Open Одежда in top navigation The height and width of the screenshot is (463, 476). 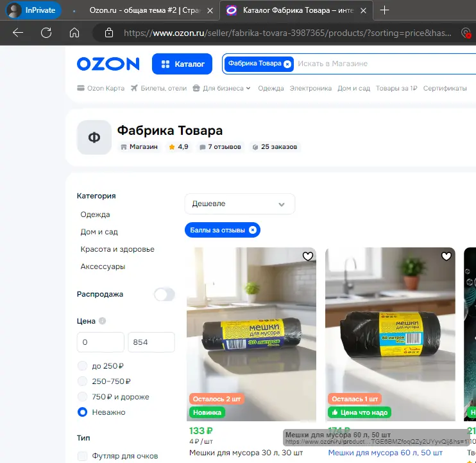271,88
